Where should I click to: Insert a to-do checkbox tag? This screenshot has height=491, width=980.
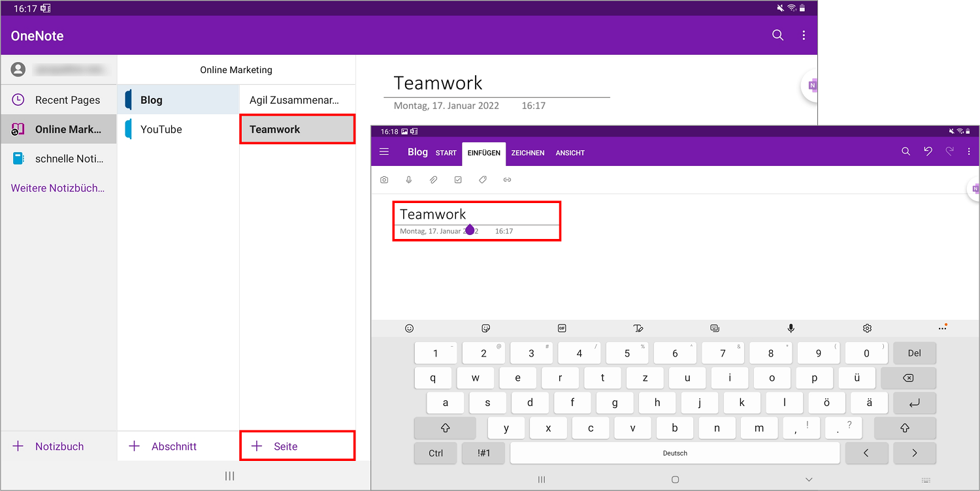coord(458,180)
